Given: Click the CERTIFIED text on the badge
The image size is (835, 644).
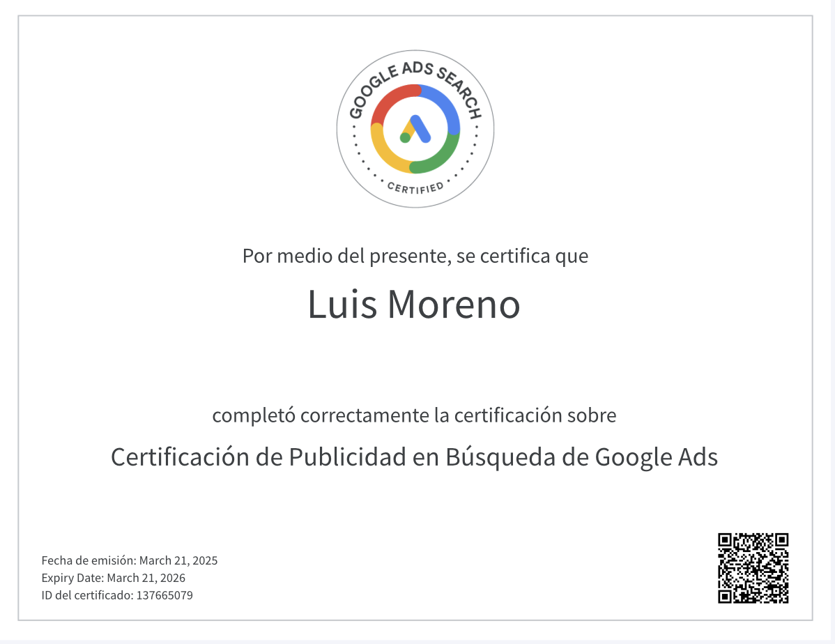Looking at the screenshot, I should [x=415, y=188].
